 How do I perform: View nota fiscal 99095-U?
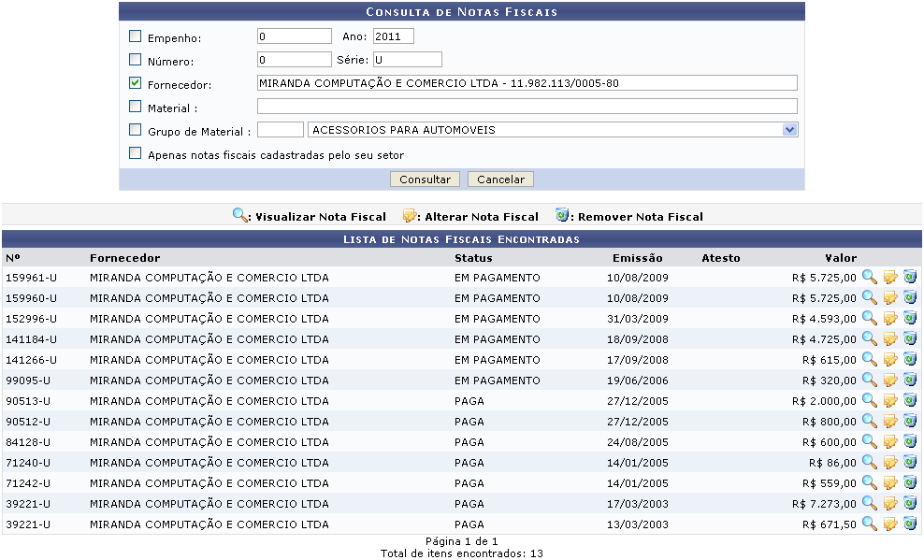tap(869, 380)
